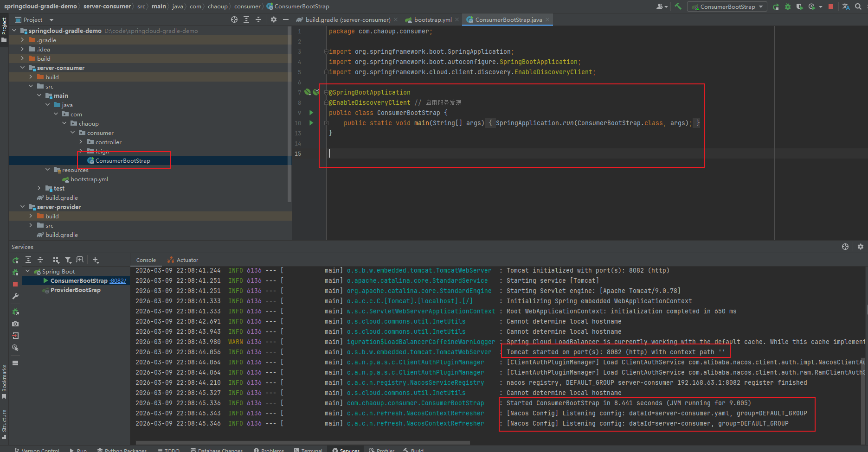The image size is (868, 452).
Task: Click the Search Everywhere magnifier icon
Action: (x=858, y=6)
